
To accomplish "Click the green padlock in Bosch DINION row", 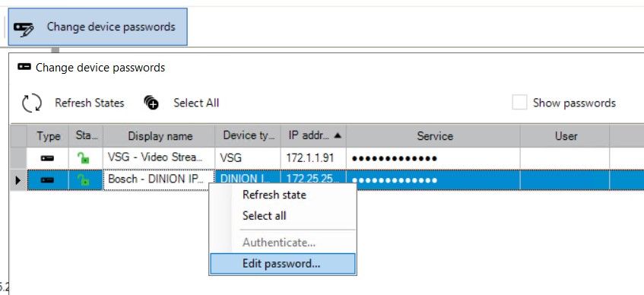I will point(84,179).
